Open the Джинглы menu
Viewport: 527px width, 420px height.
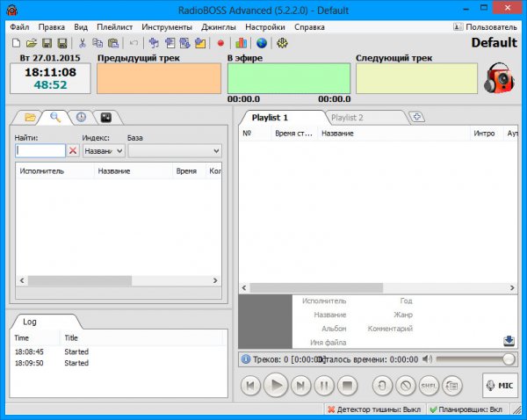[x=219, y=27]
